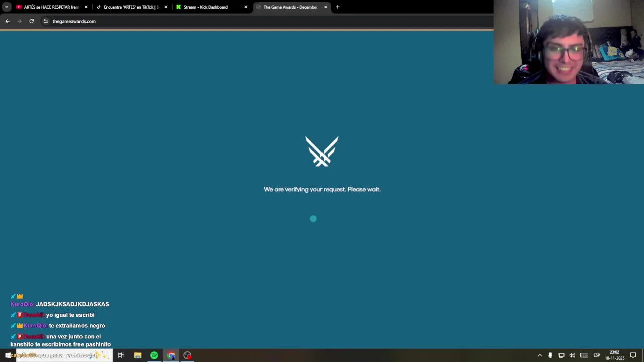The width and height of the screenshot is (644, 362).
Task: Reload the Game Awards page
Action: [31, 21]
